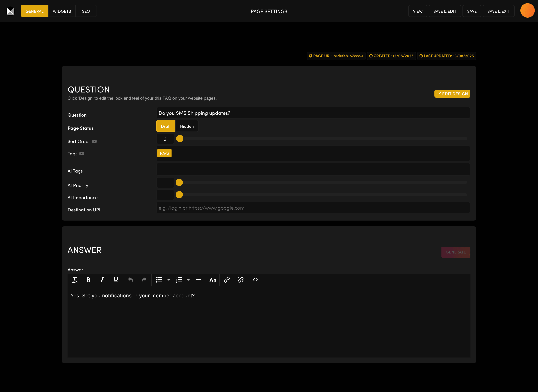Image resolution: width=538 pixels, height=392 pixels.
Task: Click the AI Tags input field
Action: [x=313, y=169]
